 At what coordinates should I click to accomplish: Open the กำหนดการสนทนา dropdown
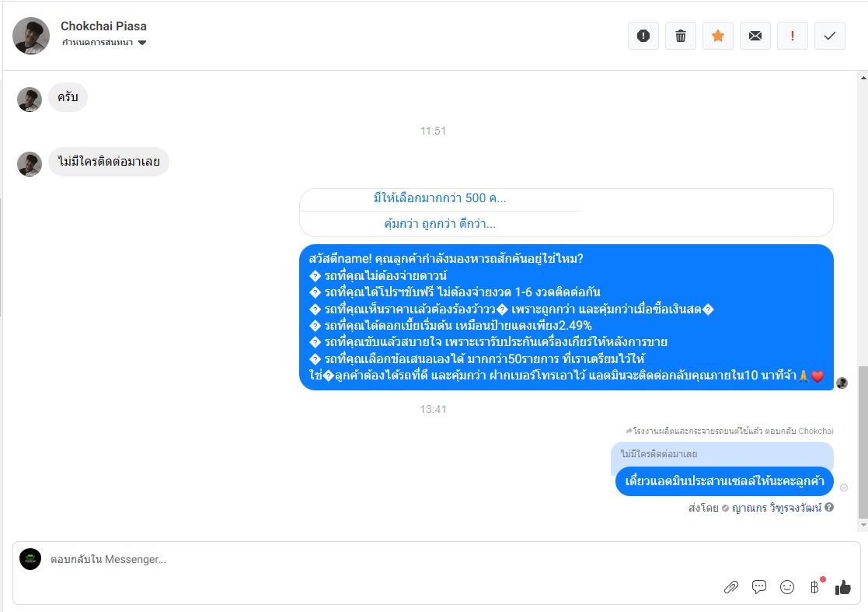[104, 43]
